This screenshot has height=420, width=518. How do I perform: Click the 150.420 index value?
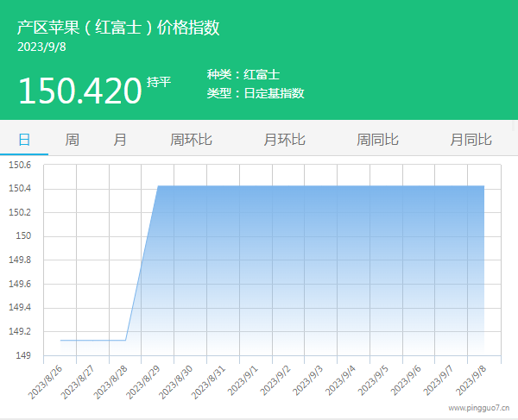(x=79, y=91)
